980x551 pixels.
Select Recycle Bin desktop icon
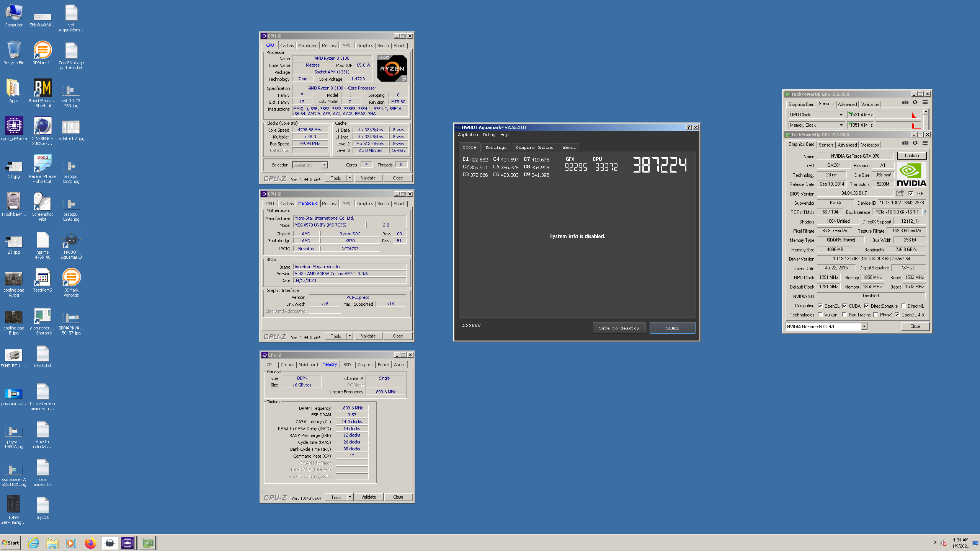(14, 53)
